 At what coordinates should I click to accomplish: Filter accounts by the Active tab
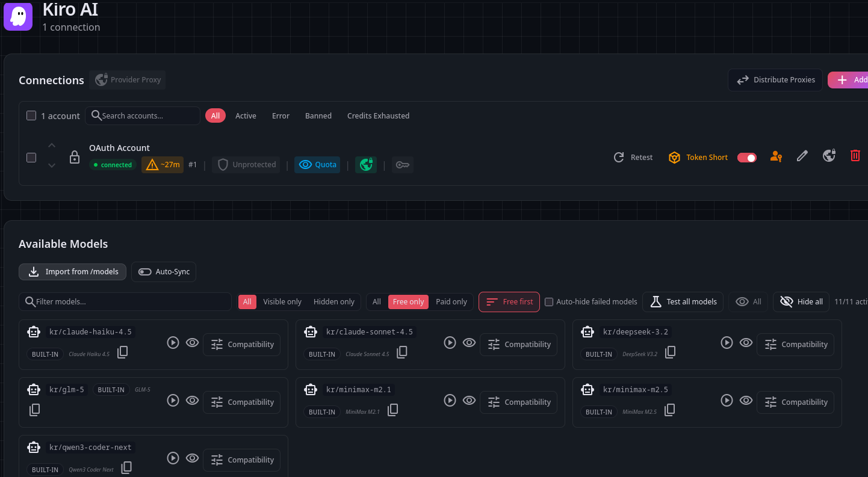pos(246,115)
